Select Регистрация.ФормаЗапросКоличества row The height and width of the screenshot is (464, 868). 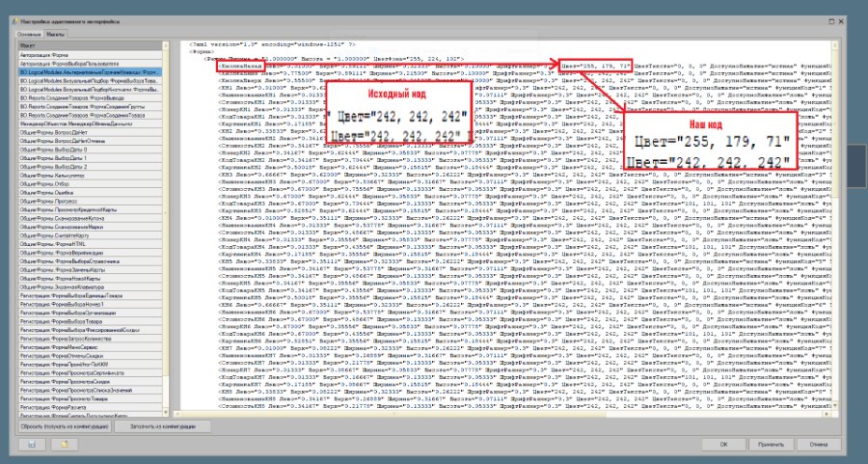(x=91, y=339)
